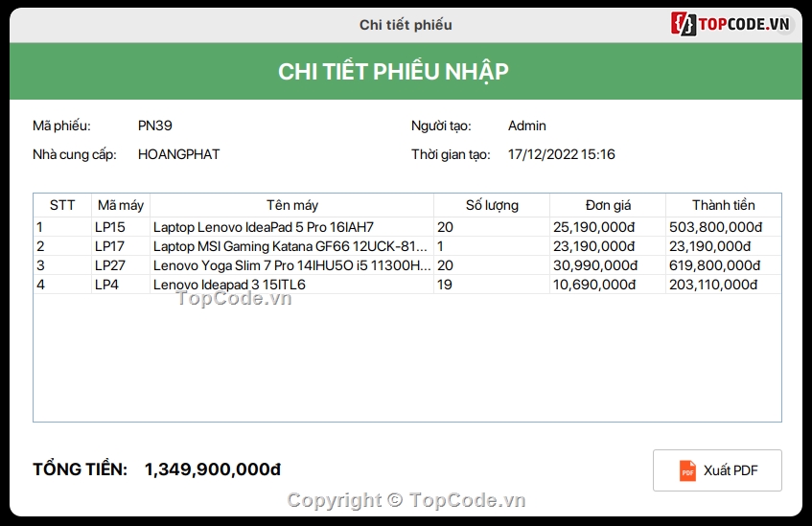
Task: Select Lenovo Ideapad 3 15ITL6 row
Action: coord(407,285)
